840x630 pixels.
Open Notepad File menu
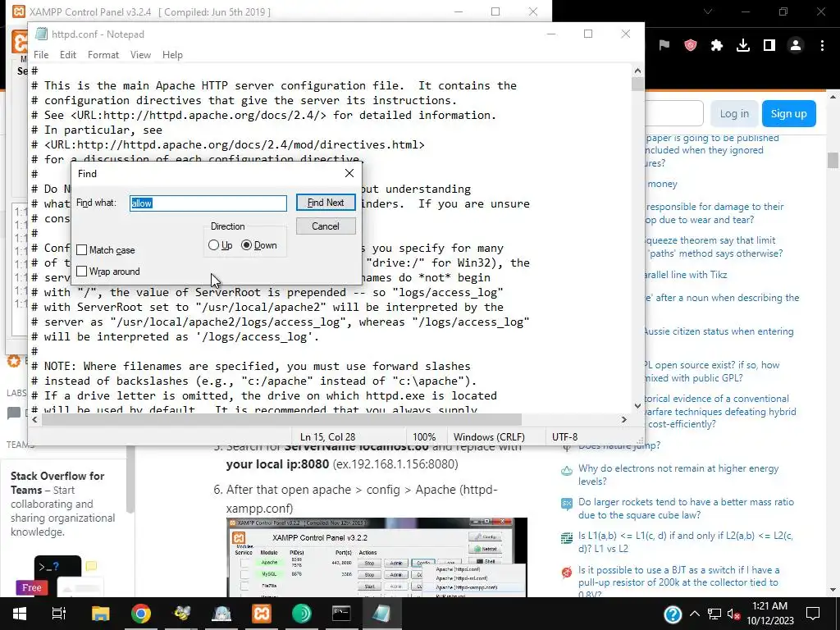pos(41,55)
